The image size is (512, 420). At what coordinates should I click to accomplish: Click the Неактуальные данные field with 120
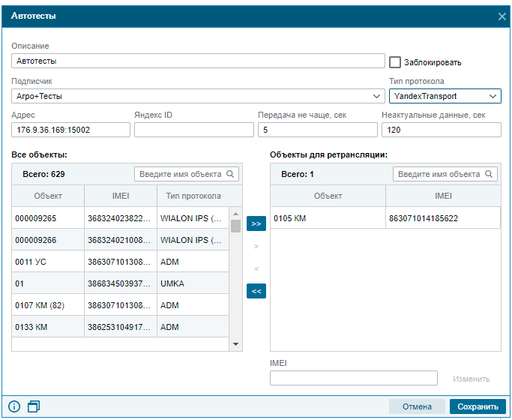coord(442,130)
